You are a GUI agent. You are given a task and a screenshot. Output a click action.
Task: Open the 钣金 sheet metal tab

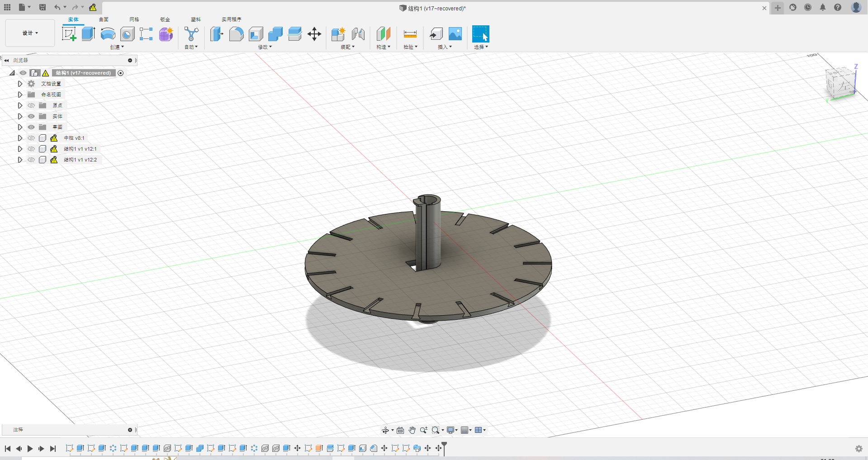[x=165, y=19]
